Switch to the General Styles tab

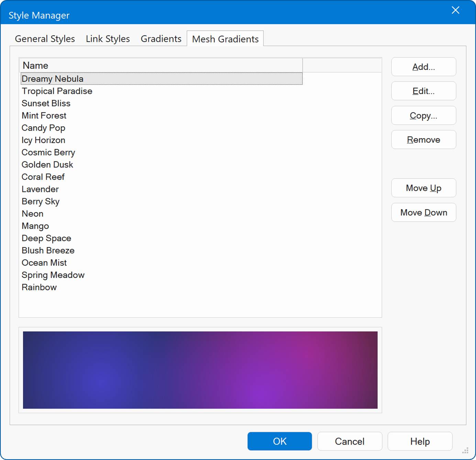click(x=45, y=39)
